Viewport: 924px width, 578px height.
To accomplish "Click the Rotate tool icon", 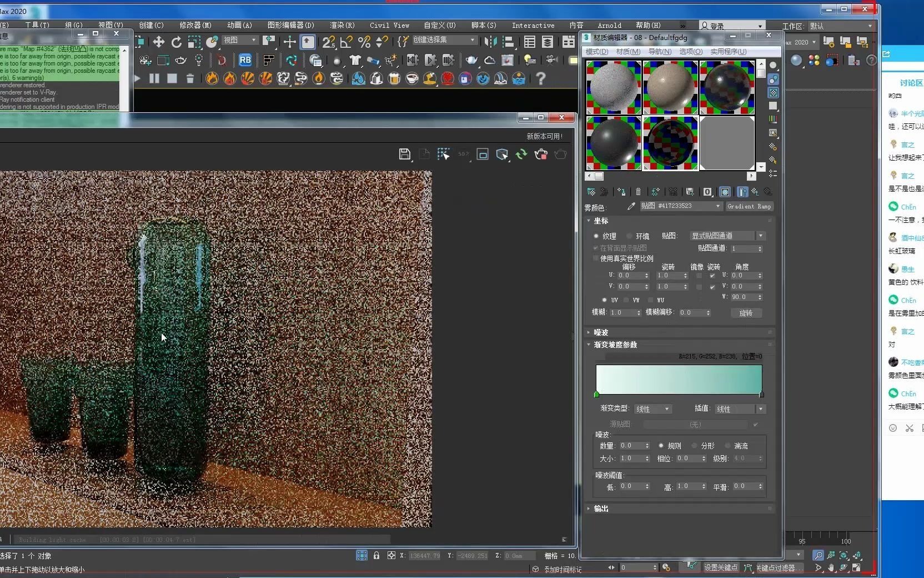I will coord(177,42).
